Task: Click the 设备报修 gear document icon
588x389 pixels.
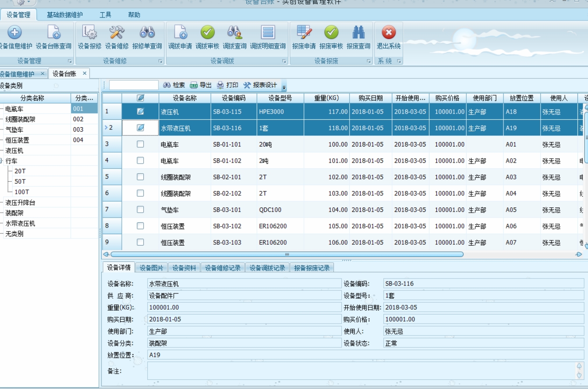Action: (x=89, y=33)
